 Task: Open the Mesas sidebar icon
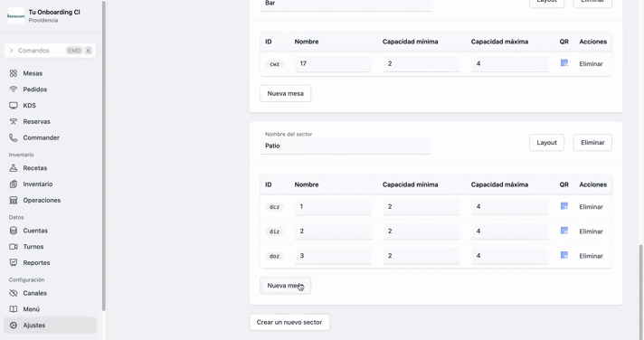click(x=14, y=73)
